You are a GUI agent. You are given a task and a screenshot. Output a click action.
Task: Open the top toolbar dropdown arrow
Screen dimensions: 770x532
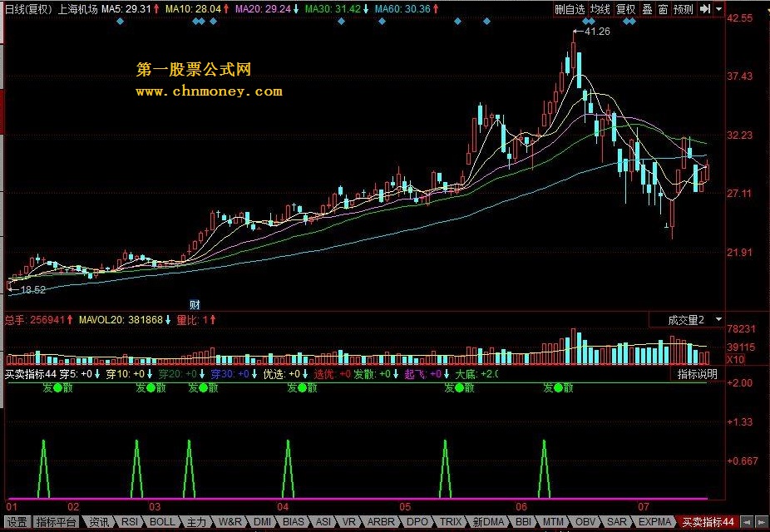tap(719, 9)
